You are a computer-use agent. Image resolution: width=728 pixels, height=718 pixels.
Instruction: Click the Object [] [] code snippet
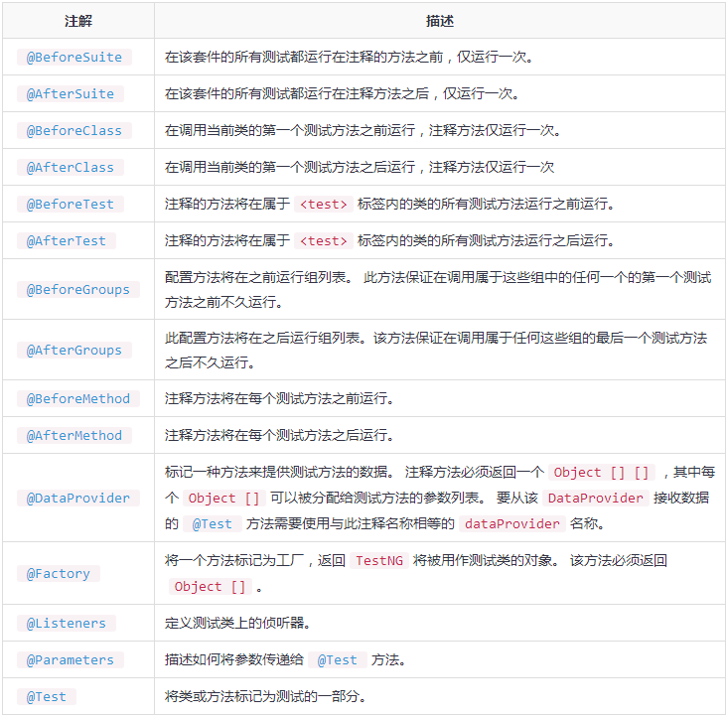(x=602, y=472)
